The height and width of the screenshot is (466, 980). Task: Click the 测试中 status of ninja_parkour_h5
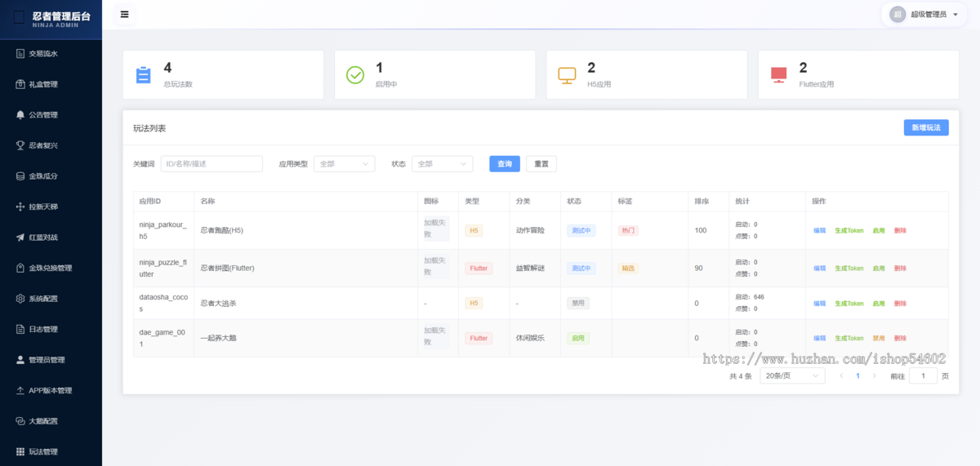pos(581,230)
